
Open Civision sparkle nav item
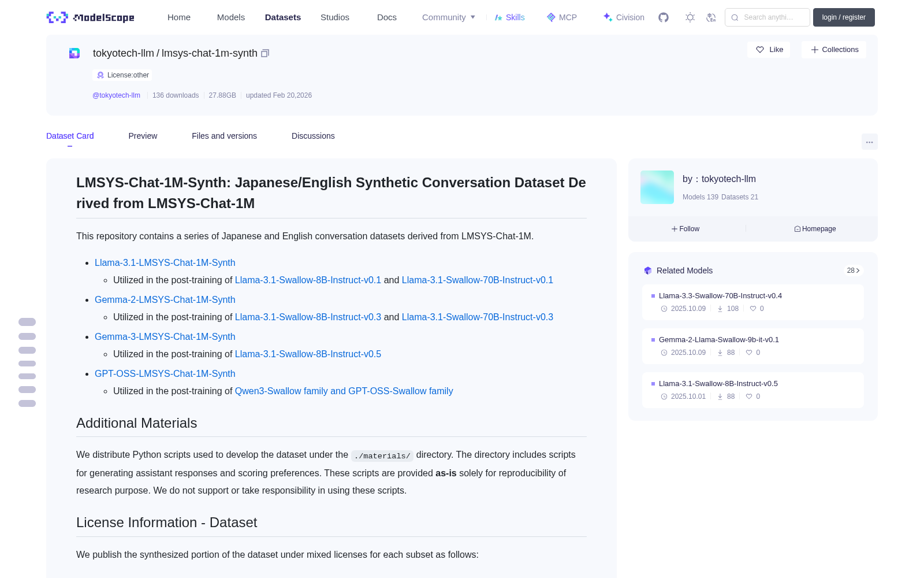coord(624,17)
